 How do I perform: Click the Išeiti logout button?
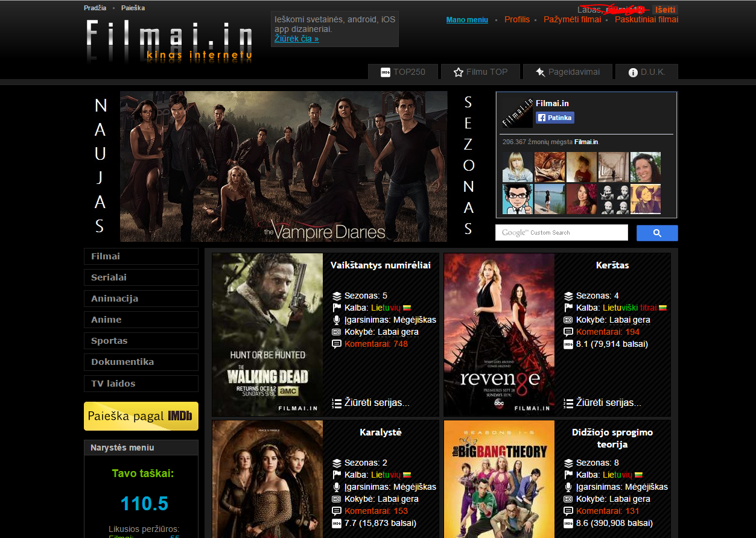point(665,10)
